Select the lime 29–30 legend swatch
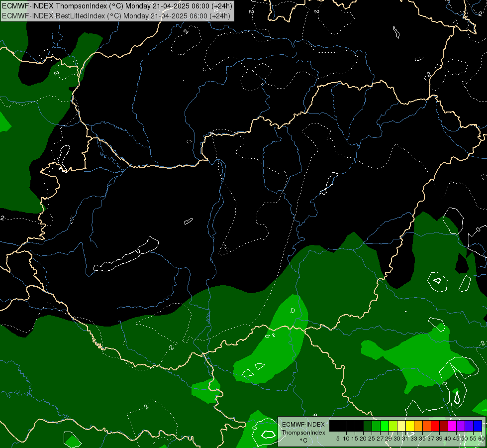487x448 pixels. pyautogui.click(x=393, y=426)
